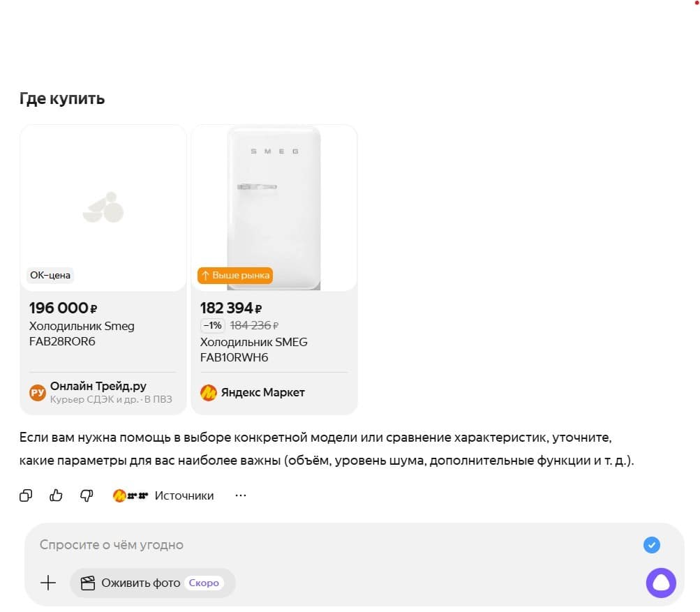Click the ОК-цена price badge
The width and height of the screenshot is (700, 612).
[50, 275]
